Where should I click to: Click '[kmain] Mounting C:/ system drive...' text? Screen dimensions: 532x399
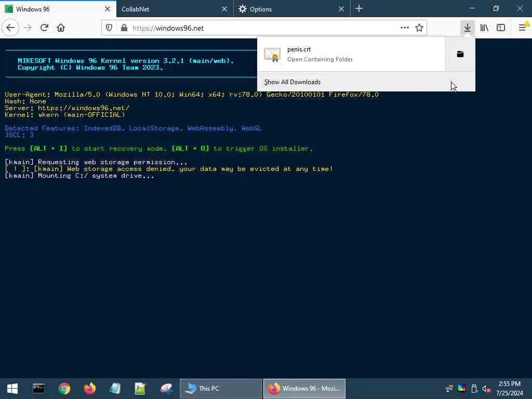79,176
